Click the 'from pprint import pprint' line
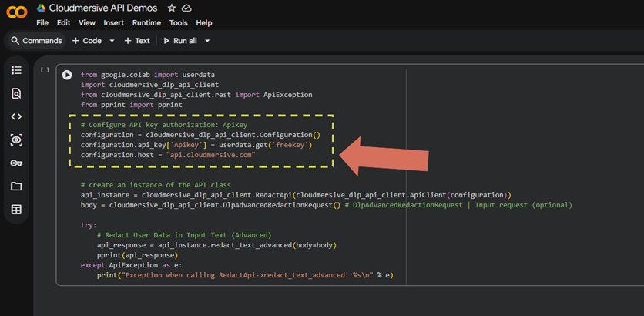The width and height of the screenshot is (644, 316). tap(132, 105)
